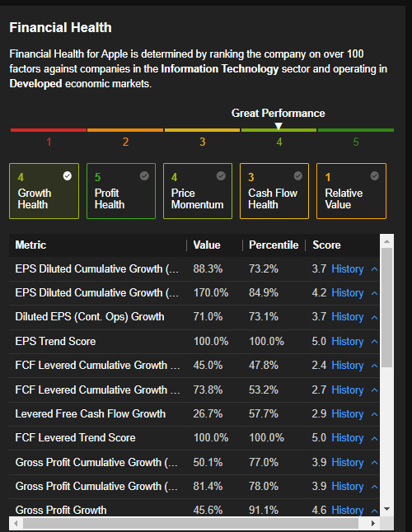Collapse chevron on FCF Levered Cumulative Growth 73.8% row
412x532 pixels.
pos(374,390)
